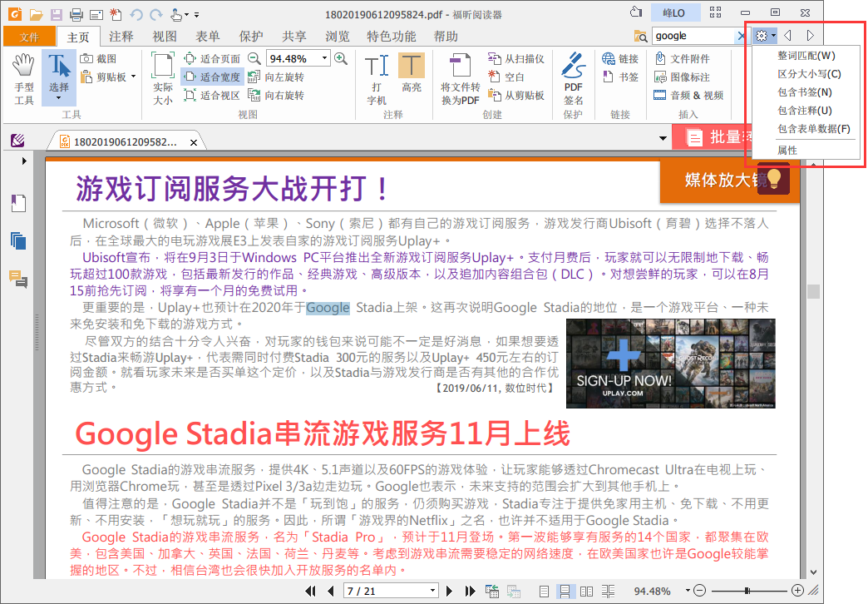Viewport: 868px width, 604px height.
Task: Create a blank PDF (空白)
Action: coord(506,77)
